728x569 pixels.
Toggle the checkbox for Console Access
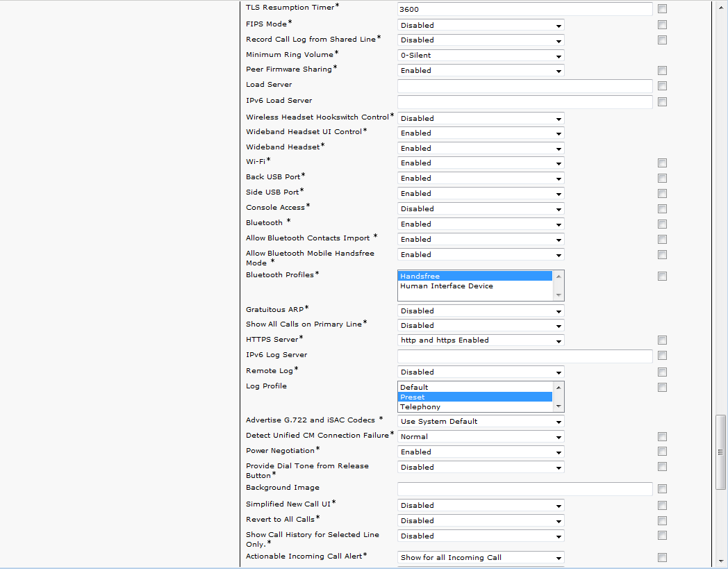pyautogui.click(x=662, y=209)
